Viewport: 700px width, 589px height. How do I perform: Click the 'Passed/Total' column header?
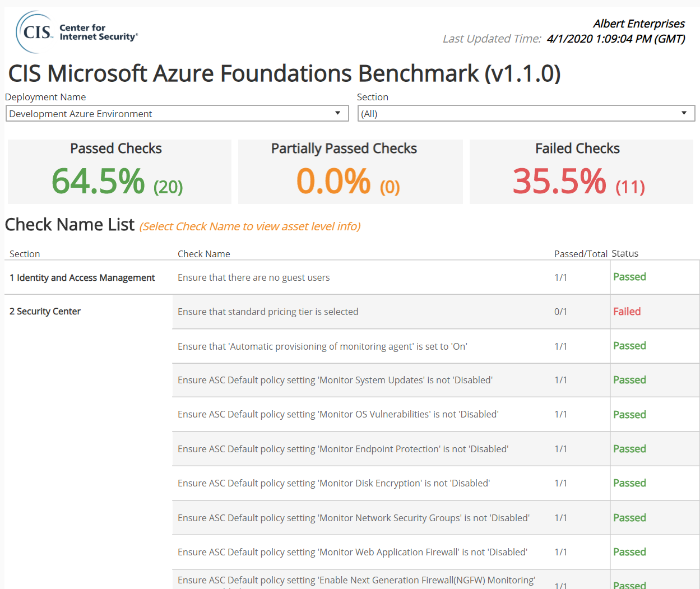click(581, 254)
